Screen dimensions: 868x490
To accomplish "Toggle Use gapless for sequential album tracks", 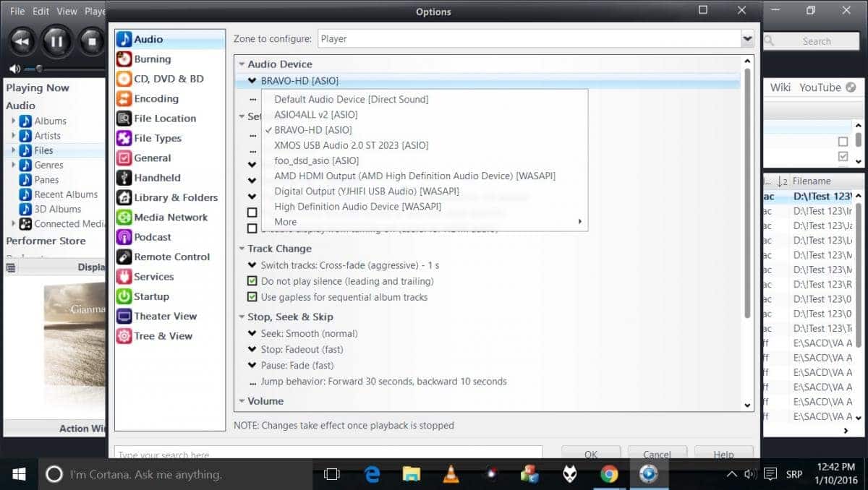I will click(x=252, y=297).
